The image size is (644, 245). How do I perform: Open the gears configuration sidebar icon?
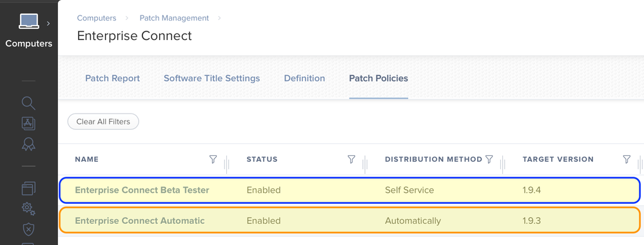(x=28, y=209)
